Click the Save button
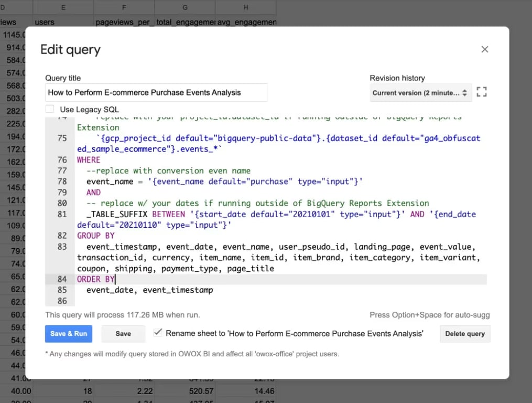The width and height of the screenshot is (532, 403). pos(123,334)
